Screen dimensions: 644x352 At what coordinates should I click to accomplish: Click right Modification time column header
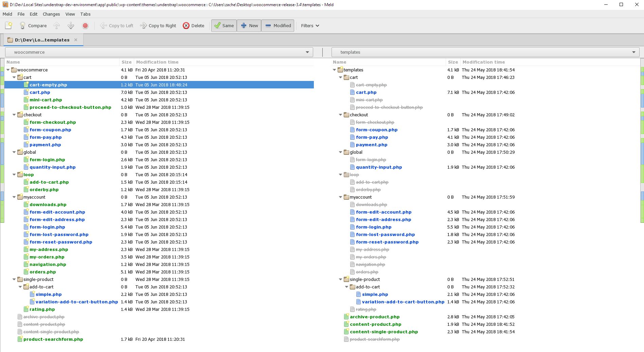coord(550,62)
